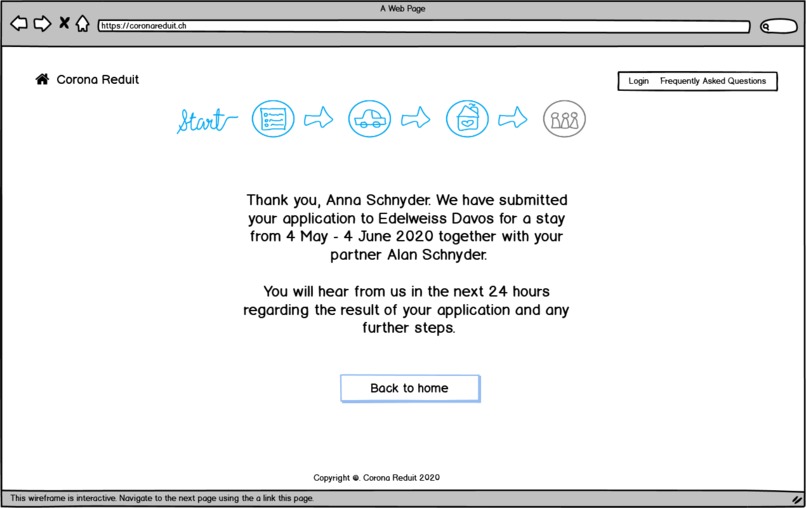The height and width of the screenshot is (508, 806).
Task: Click the browser home icon
Action: coord(82,23)
